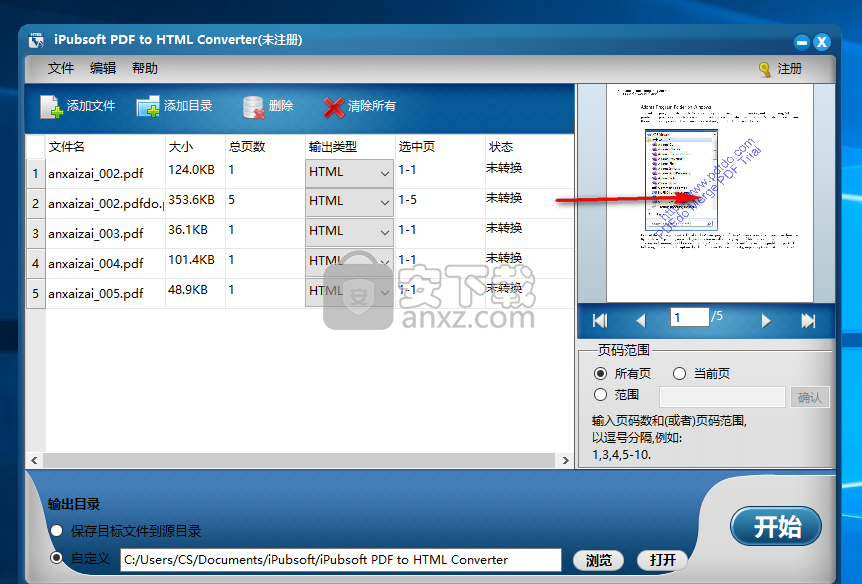Select the 所有页 (all pages) radio button
This screenshot has width=862, height=584.
(600, 374)
